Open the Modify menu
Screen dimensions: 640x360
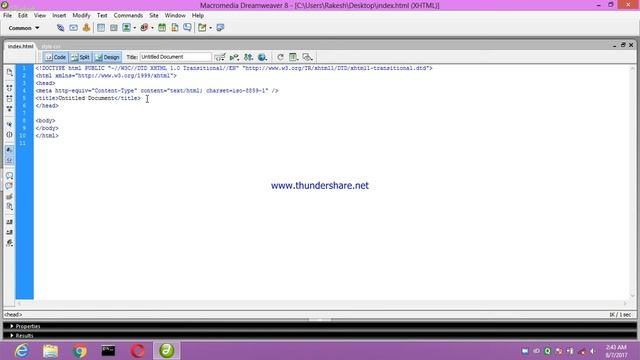tap(81, 15)
